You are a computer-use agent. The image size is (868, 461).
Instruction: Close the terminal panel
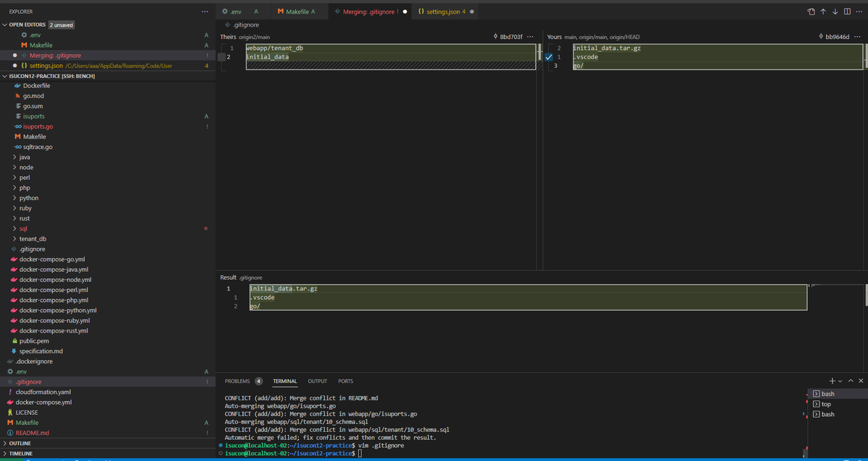click(861, 381)
